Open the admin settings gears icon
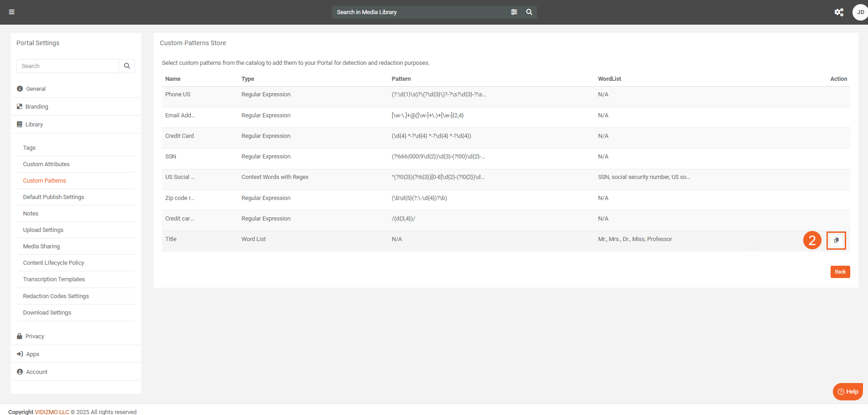Screen dimensions: 868x415 click(x=839, y=12)
